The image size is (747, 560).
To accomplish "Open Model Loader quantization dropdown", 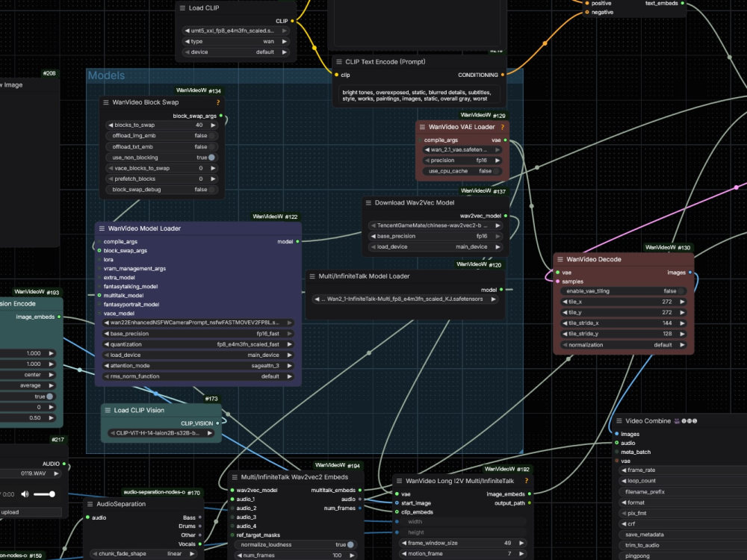I will click(x=198, y=344).
